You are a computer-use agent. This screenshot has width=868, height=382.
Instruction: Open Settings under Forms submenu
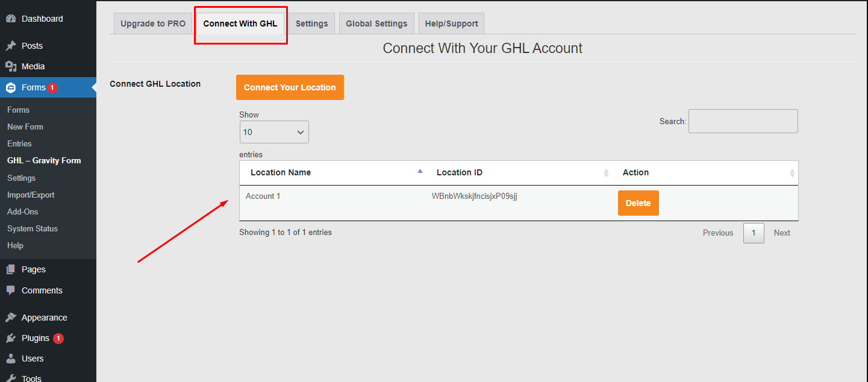click(x=21, y=178)
